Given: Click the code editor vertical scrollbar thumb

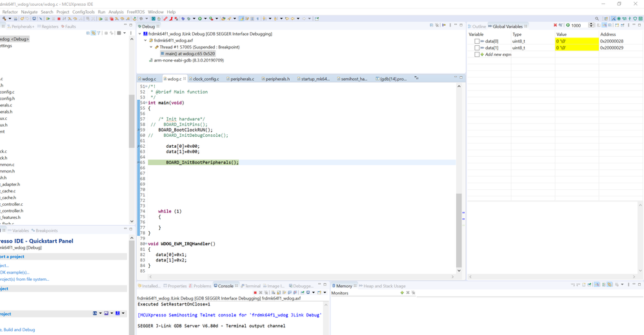Looking at the screenshot, I should (459, 230).
